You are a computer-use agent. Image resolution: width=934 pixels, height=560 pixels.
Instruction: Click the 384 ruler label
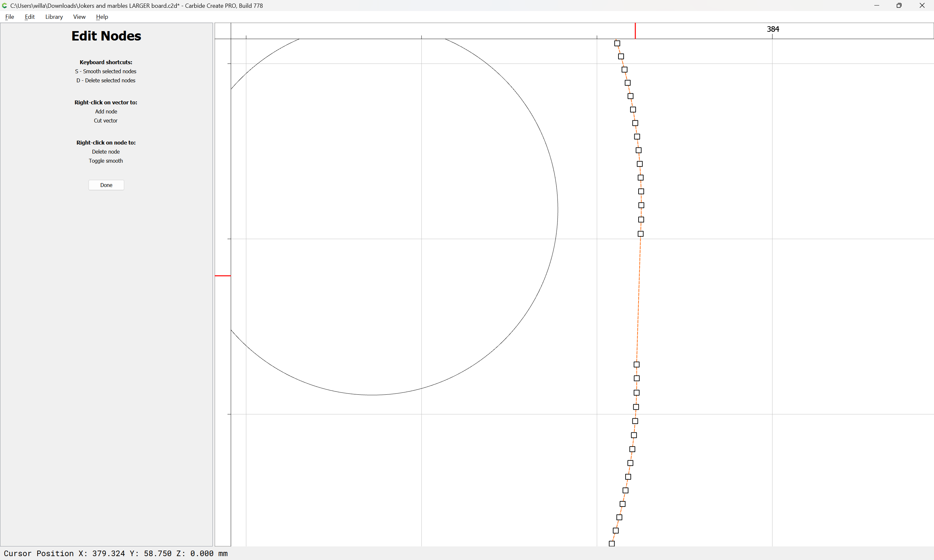coord(773,29)
